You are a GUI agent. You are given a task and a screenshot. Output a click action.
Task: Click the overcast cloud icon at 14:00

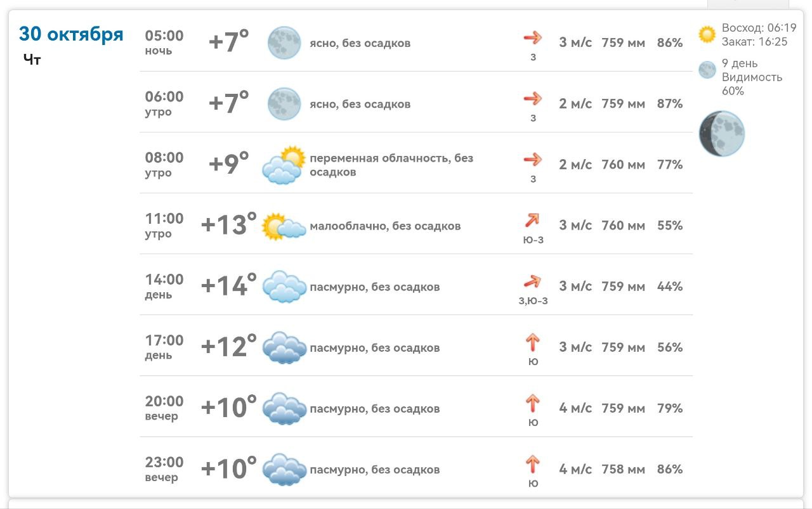tap(284, 287)
